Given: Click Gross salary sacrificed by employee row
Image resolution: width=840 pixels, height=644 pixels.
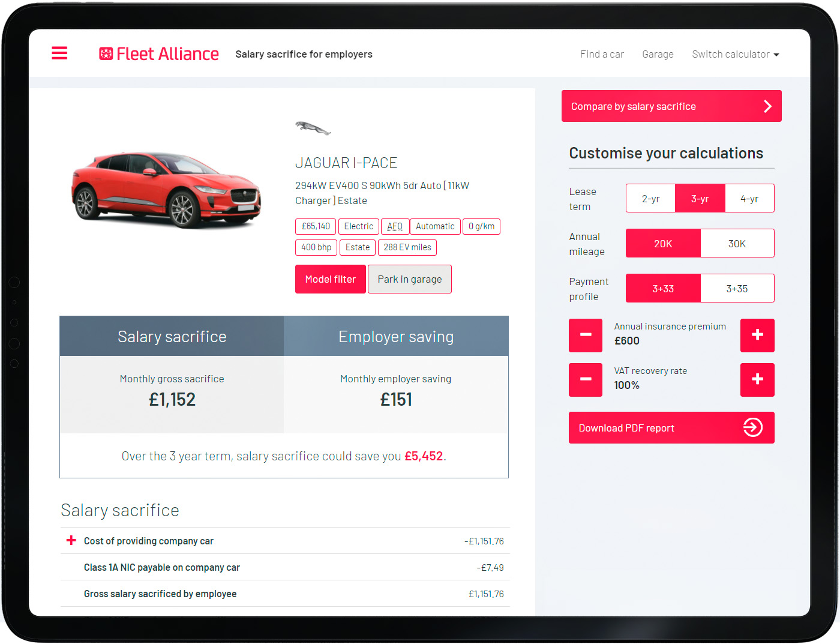Looking at the screenshot, I should pyautogui.click(x=285, y=594).
